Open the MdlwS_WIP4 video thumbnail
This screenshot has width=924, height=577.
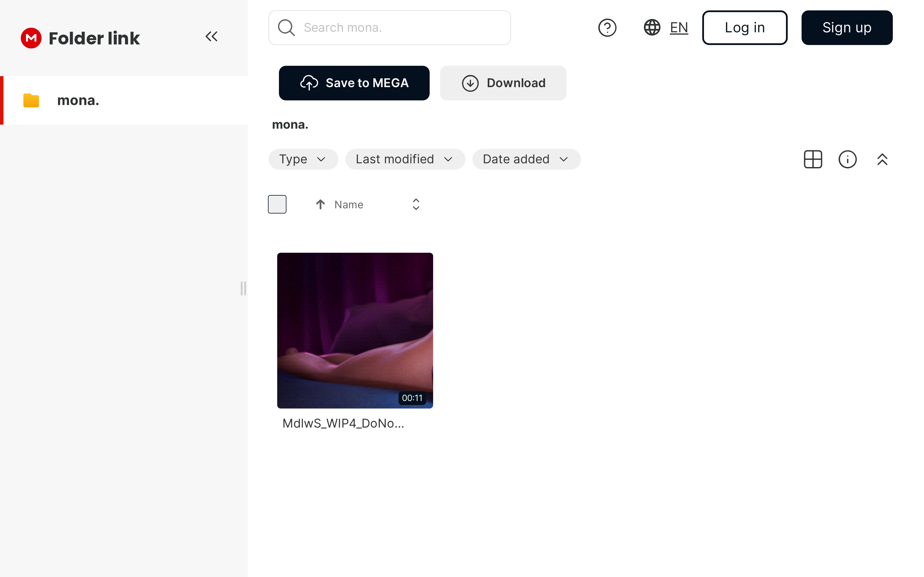coord(355,331)
